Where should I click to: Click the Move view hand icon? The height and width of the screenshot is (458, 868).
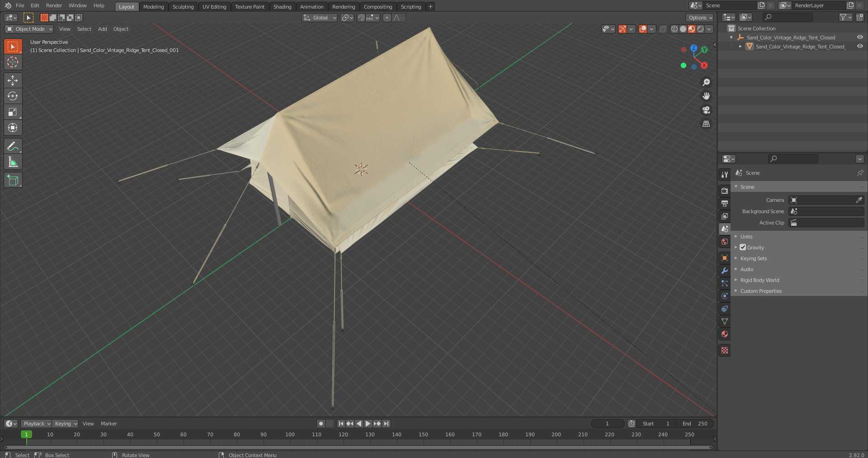pos(706,96)
